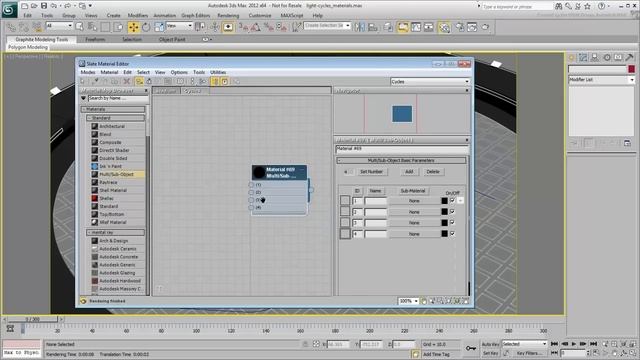640x360 pixels.
Task: Toggle On/Off checkbox for sub-material ID 2
Action: pos(452,211)
